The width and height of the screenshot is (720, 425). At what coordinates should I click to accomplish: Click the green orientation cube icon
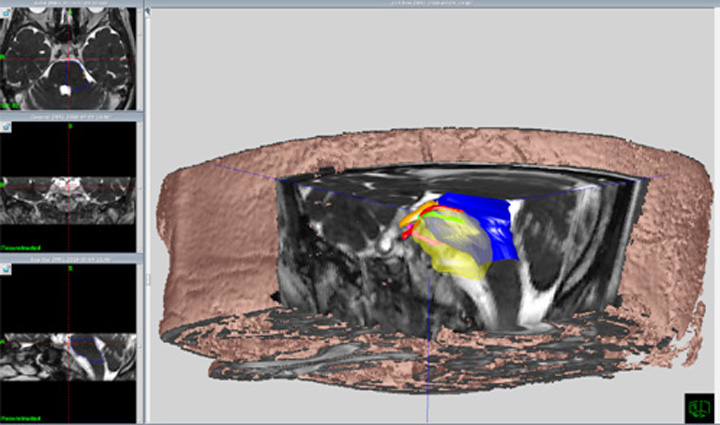pyautogui.click(x=699, y=408)
